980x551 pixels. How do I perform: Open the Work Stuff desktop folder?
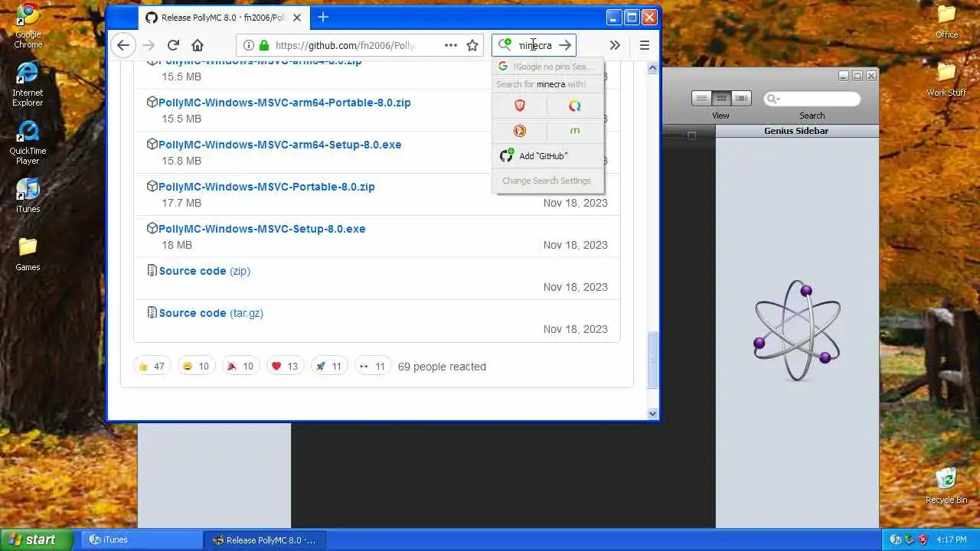(x=947, y=80)
